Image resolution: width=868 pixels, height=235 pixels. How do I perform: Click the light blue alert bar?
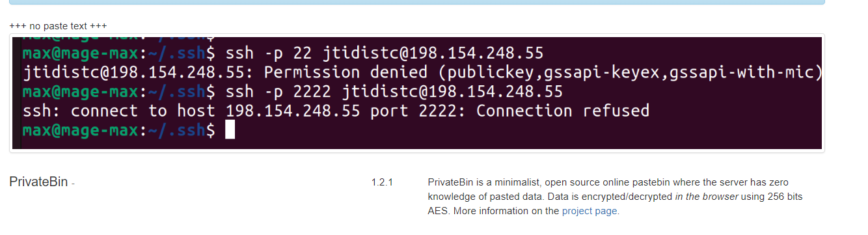[416, 2]
